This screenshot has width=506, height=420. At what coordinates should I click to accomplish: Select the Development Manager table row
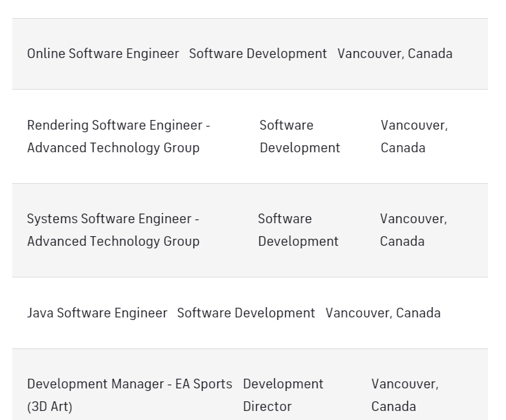[x=250, y=385]
